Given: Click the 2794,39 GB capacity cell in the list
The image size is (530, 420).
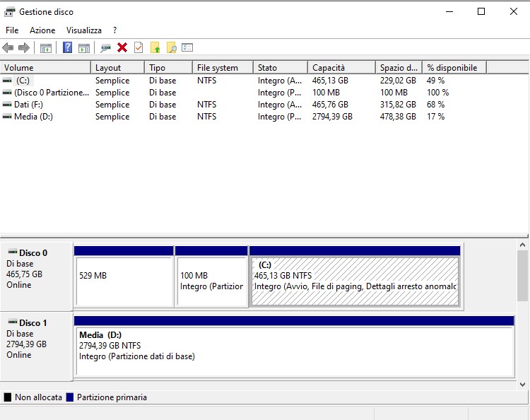Looking at the screenshot, I should (x=332, y=117).
